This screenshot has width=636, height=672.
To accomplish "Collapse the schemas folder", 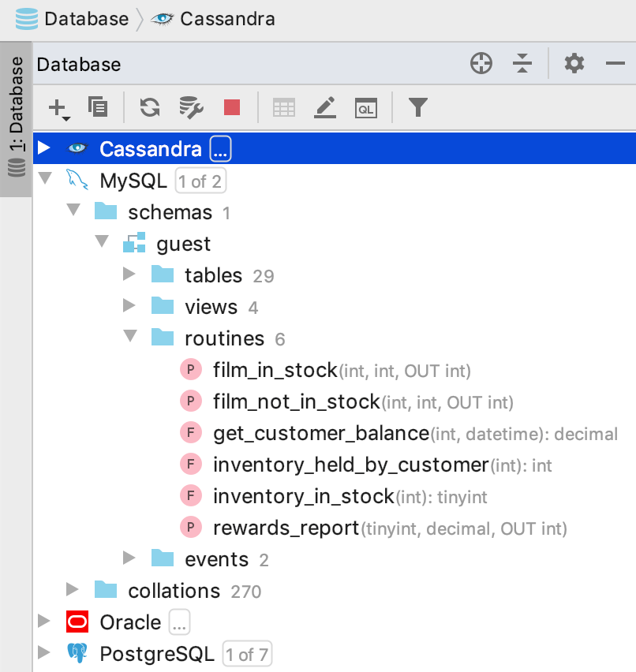I will click(x=73, y=210).
